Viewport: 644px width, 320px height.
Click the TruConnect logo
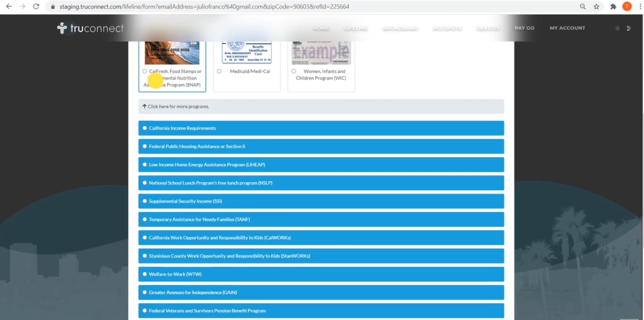(x=90, y=28)
